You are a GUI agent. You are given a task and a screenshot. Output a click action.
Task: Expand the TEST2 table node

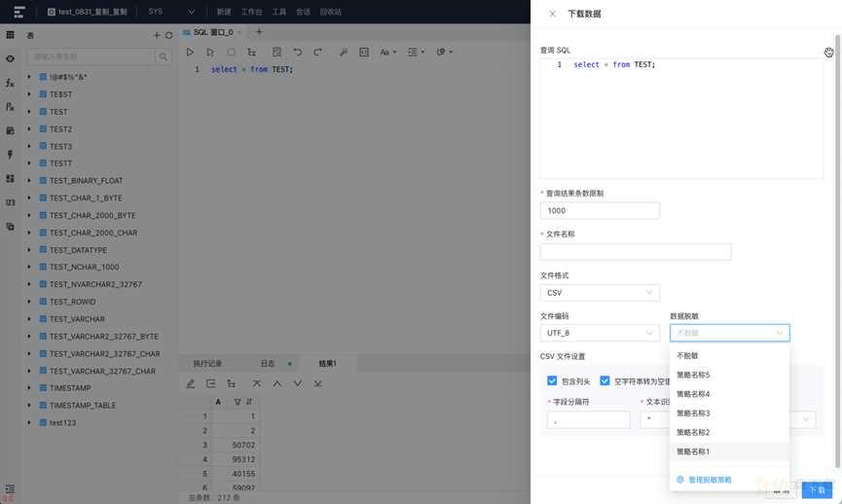[x=29, y=128]
